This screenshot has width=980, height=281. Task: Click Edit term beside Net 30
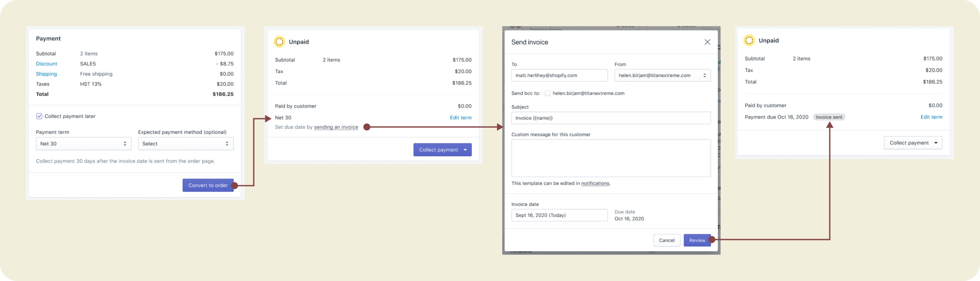(x=461, y=118)
